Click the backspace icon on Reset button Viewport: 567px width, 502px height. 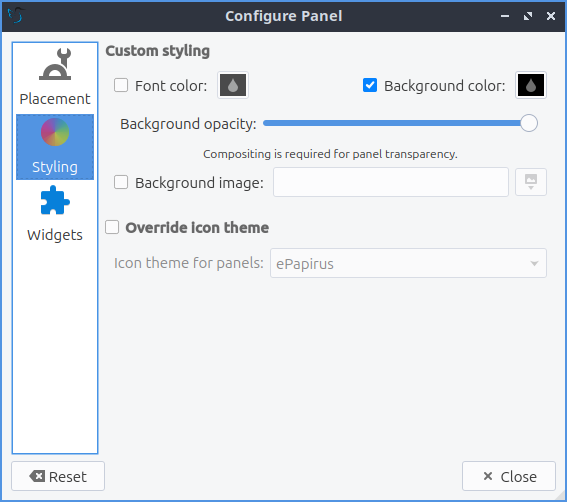(x=37, y=476)
